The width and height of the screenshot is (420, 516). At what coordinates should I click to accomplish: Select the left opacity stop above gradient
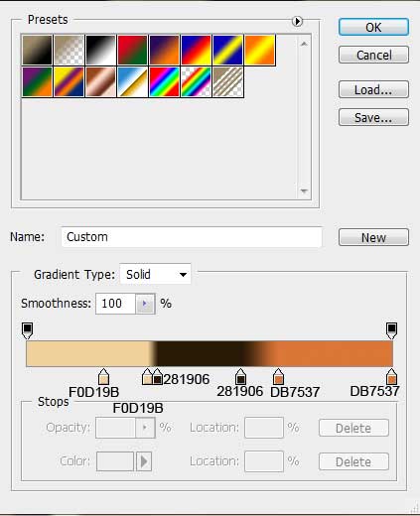[x=27, y=330]
